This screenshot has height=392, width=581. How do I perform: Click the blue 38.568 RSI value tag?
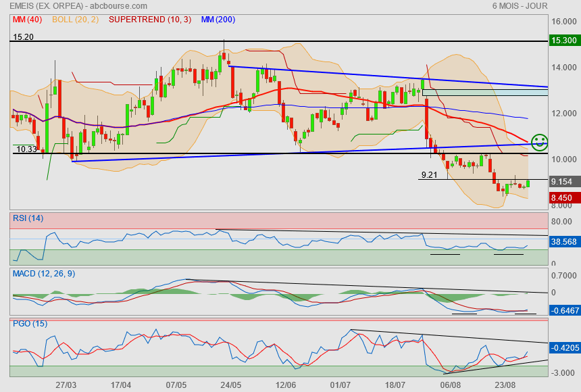[564, 242]
